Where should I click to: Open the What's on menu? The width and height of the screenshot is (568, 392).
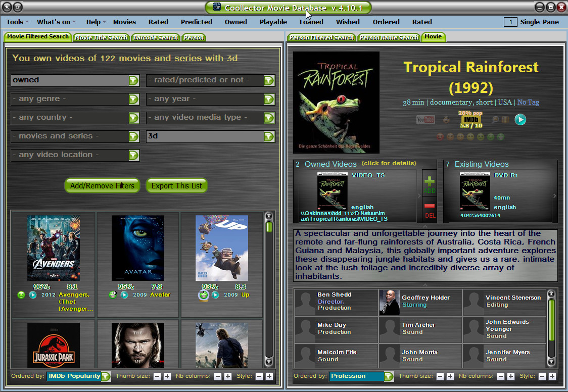click(56, 22)
